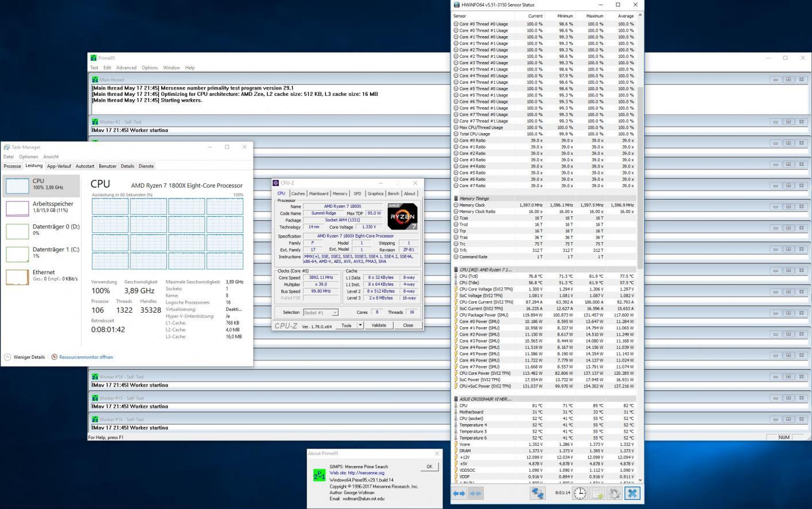Click the Ressourcenmonitor gauge icon
812x509 pixels.
55,357
